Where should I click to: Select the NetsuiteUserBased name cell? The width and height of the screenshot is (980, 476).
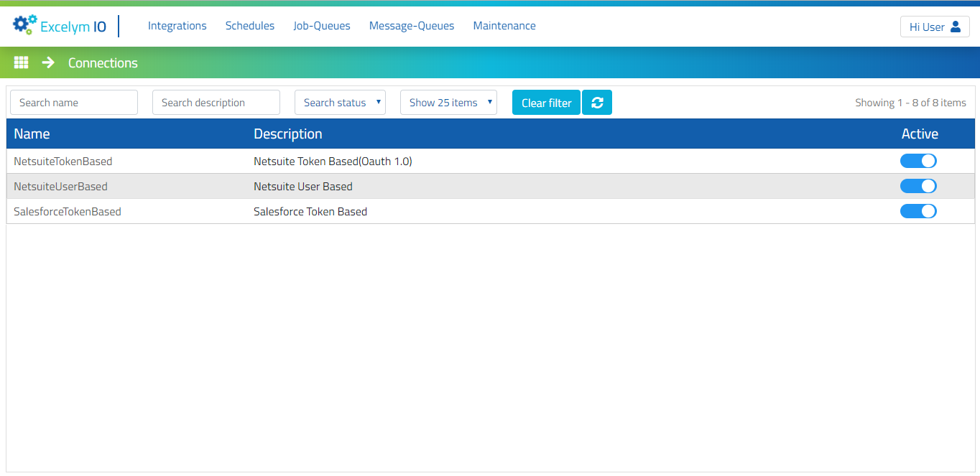tap(60, 187)
